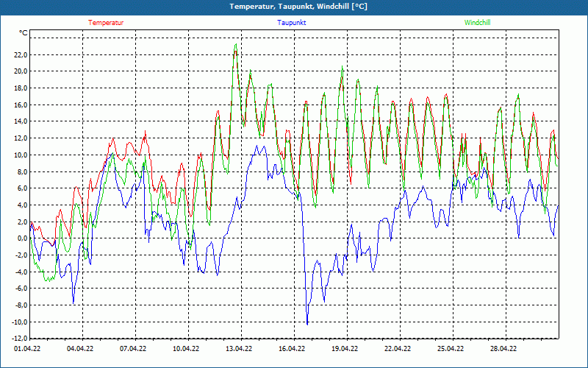The width and height of the screenshot is (588, 368).
Task: Click the 14,0 y-axis value
Action: 21,121
